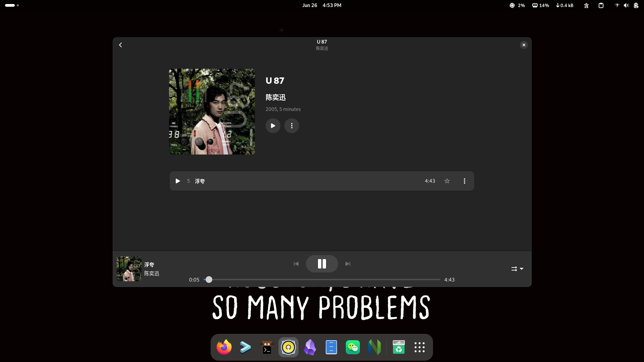Open the music player dock icon

pyautogui.click(x=288, y=347)
